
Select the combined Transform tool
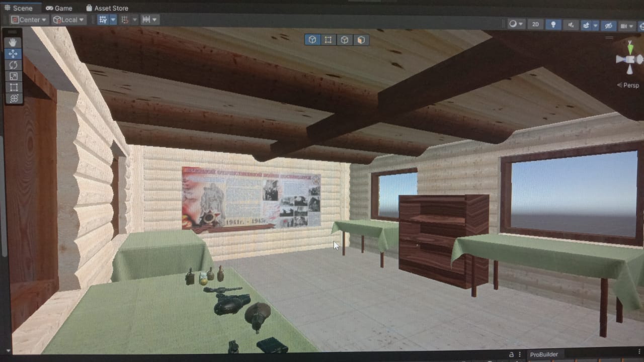14,98
